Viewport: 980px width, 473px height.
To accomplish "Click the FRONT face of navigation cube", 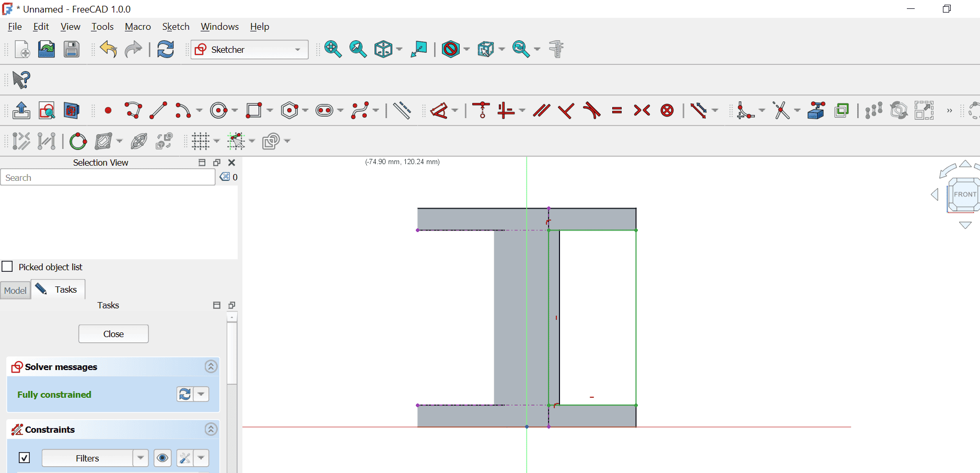I will 964,194.
